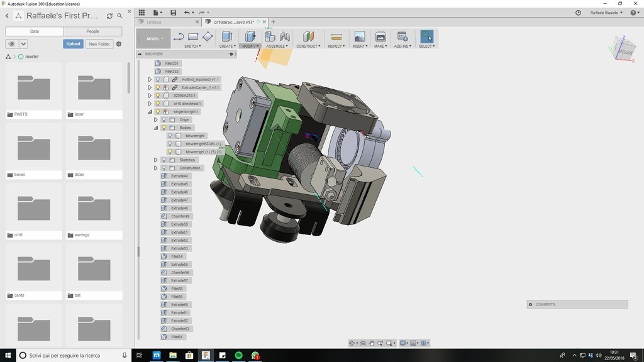This screenshot has width=644, height=362.
Task: Click the Pan hand tool in navigation bar
Action: tap(371, 343)
